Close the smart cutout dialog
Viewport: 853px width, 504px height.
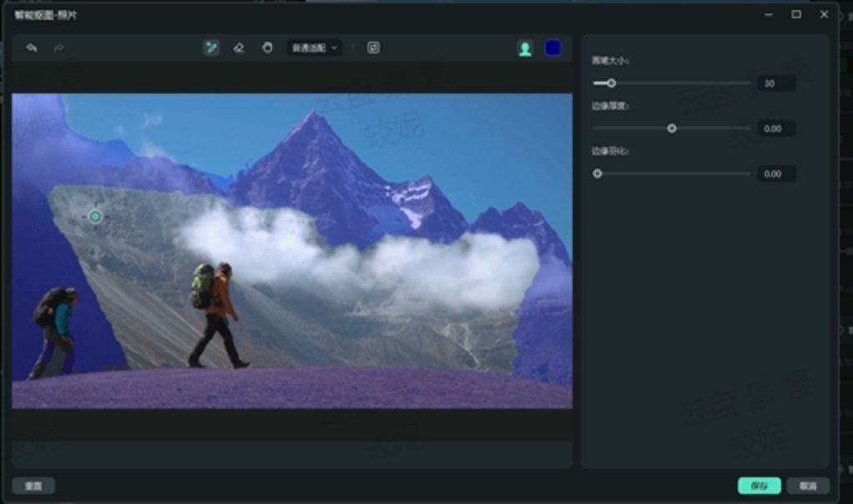point(824,15)
